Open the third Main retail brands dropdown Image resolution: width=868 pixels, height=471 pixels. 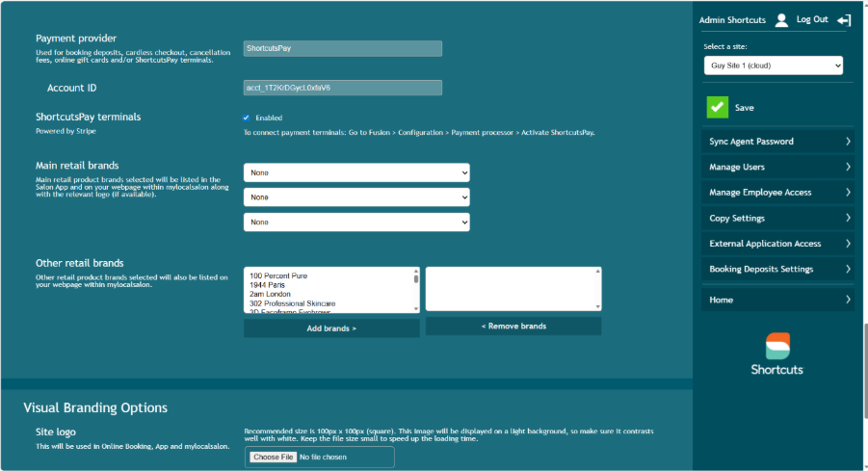click(x=356, y=222)
